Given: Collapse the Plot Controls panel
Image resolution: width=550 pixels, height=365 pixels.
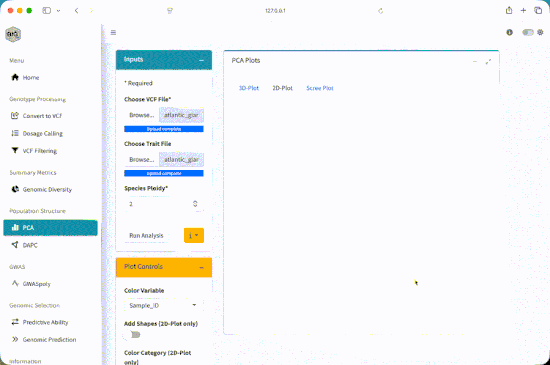Looking at the screenshot, I should pos(201,268).
